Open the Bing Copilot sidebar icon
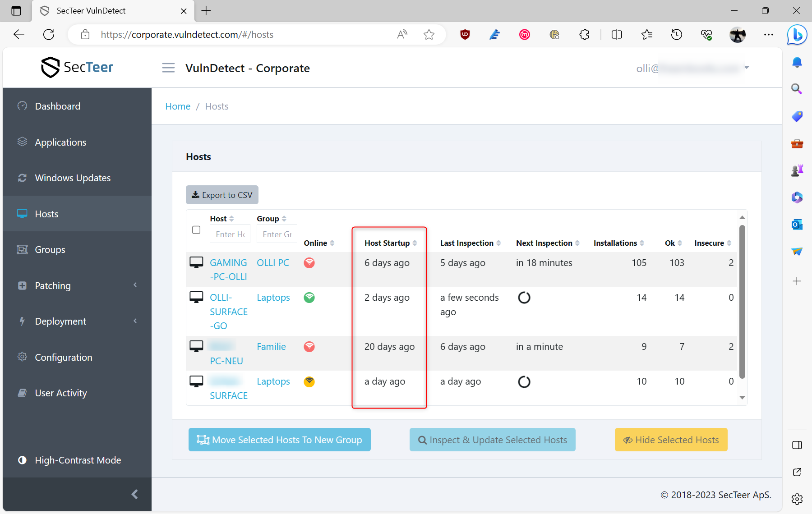812x514 pixels. tap(797, 35)
